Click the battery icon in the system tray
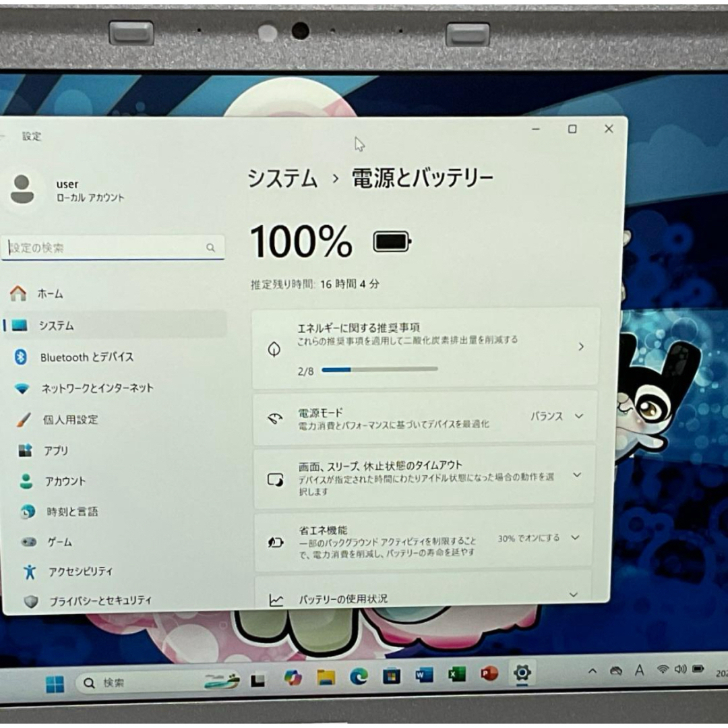 (698, 669)
